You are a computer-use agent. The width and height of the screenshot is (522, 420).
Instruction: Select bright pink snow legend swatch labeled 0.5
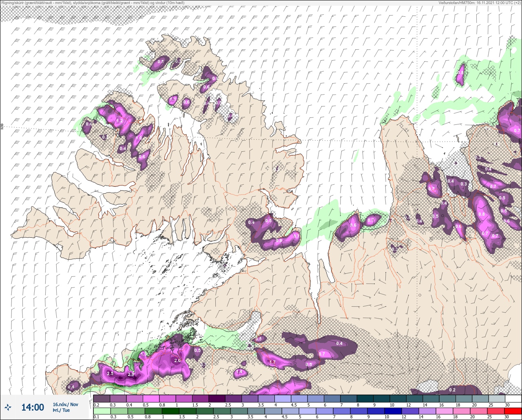(x=151, y=398)
